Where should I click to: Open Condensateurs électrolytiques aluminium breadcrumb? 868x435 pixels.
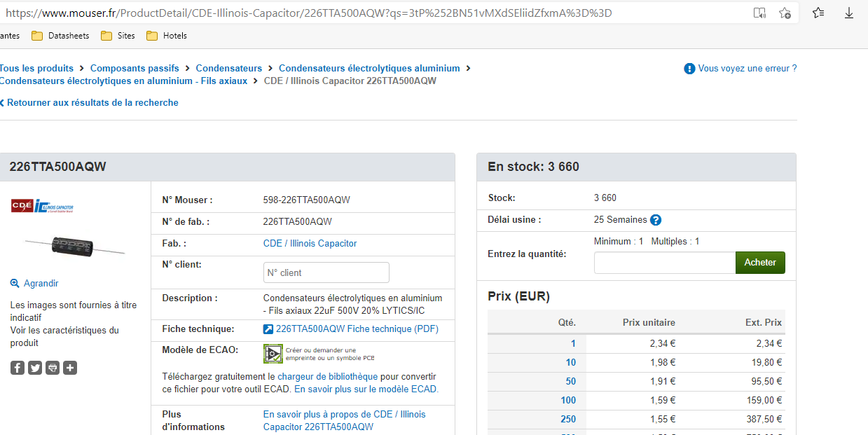(x=369, y=69)
